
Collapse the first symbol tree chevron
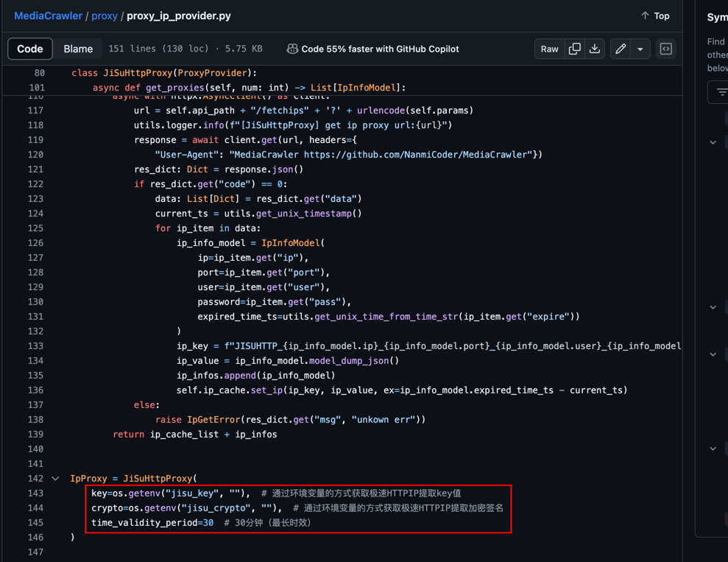tap(713, 142)
